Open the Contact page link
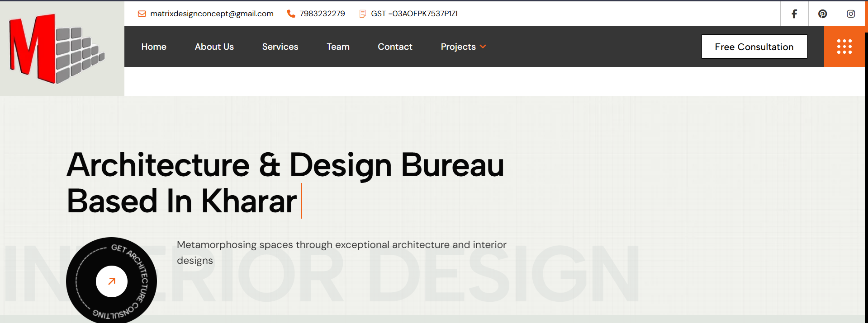Viewport: 868px width, 323px height. click(x=395, y=47)
